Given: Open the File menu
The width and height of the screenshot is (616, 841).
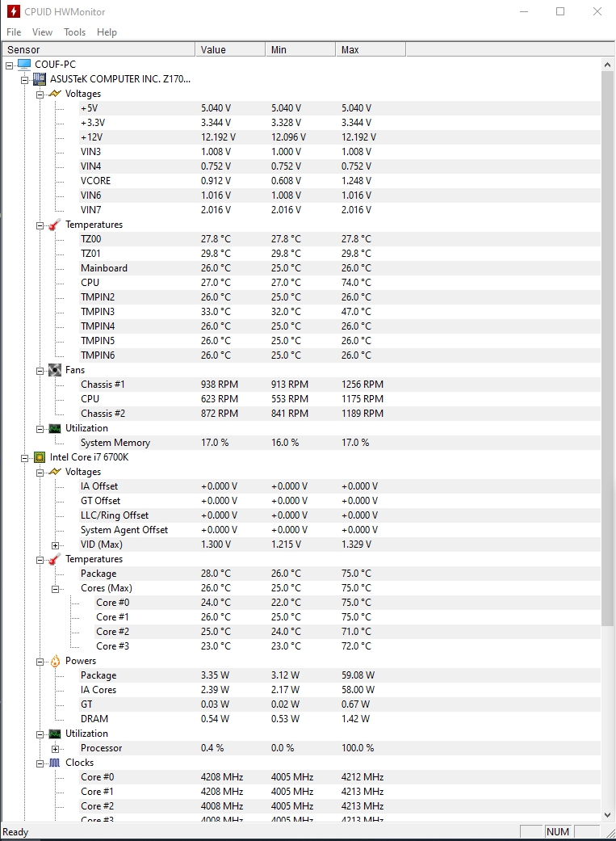Looking at the screenshot, I should pos(14,32).
